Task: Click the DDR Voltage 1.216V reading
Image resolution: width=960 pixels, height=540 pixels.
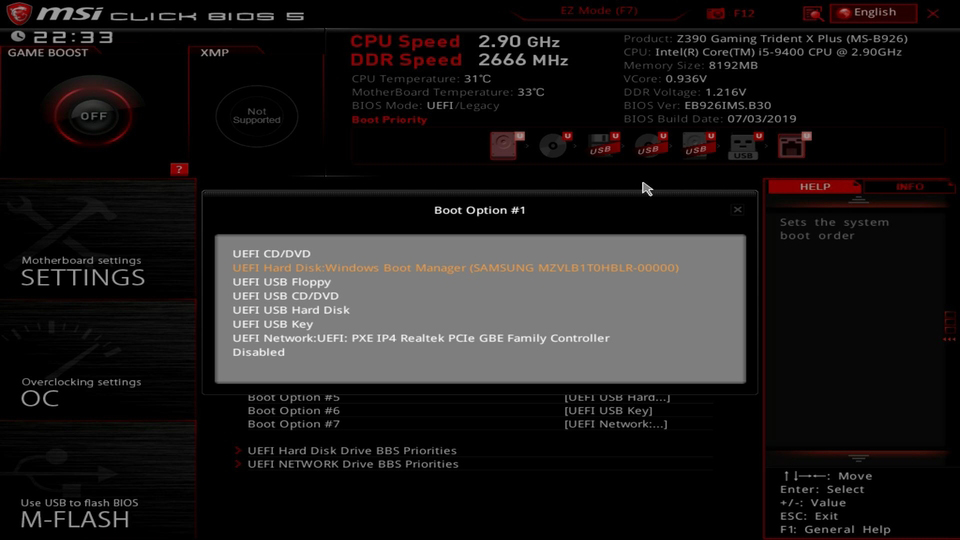Action: pyautogui.click(x=684, y=92)
